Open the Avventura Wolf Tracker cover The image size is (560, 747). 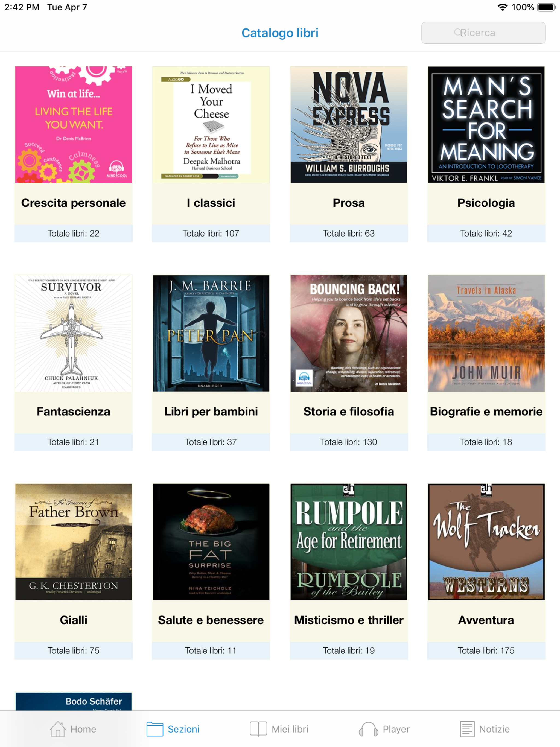[486, 542]
